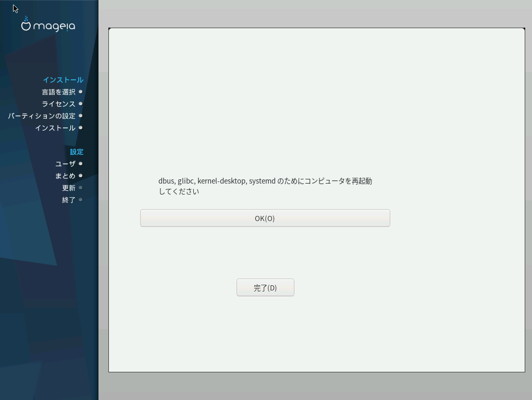This screenshot has width=532, height=400.
Task: Click the dimmed bullet next to 終了
Action: 81,200
